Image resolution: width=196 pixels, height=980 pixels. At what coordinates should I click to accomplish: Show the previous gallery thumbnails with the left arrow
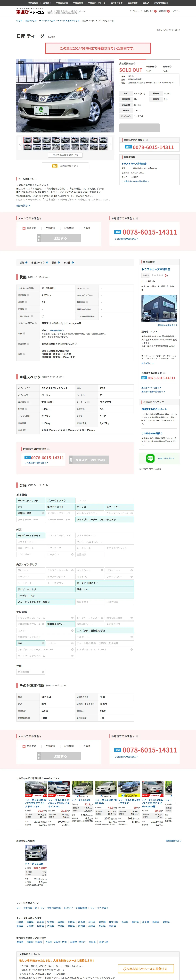[x=19, y=144]
